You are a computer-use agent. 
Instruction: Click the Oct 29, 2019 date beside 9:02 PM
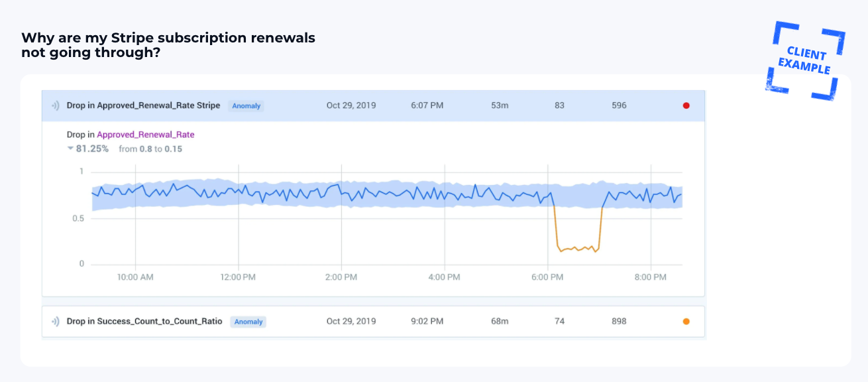351,322
